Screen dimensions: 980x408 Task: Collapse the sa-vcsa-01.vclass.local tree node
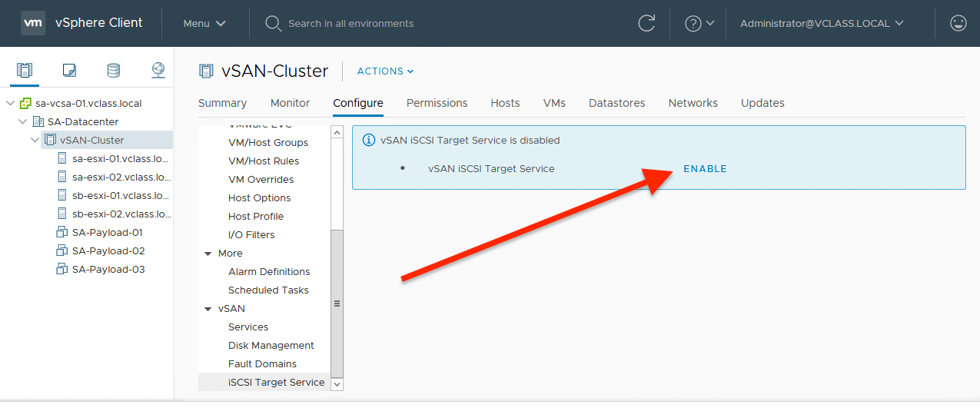pos(11,103)
